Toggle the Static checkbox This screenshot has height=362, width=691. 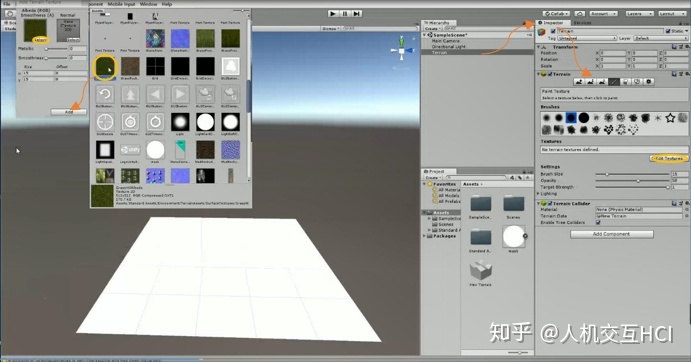pyautogui.click(x=668, y=31)
